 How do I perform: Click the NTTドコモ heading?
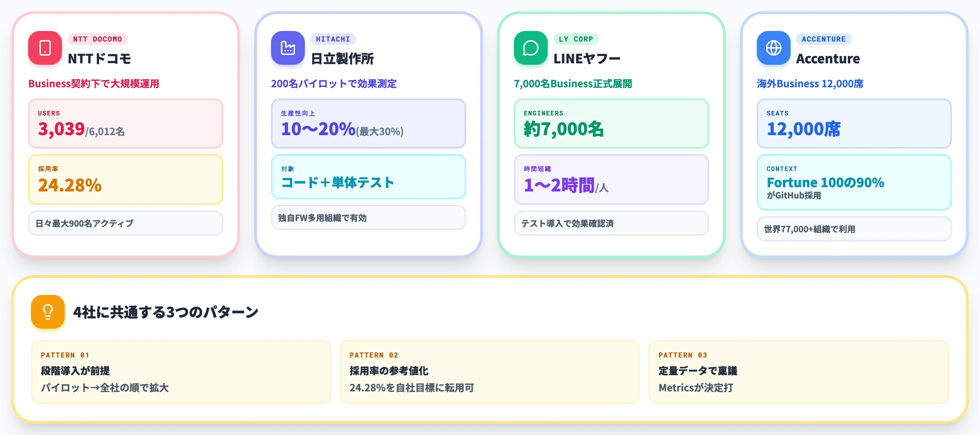[x=99, y=58]
